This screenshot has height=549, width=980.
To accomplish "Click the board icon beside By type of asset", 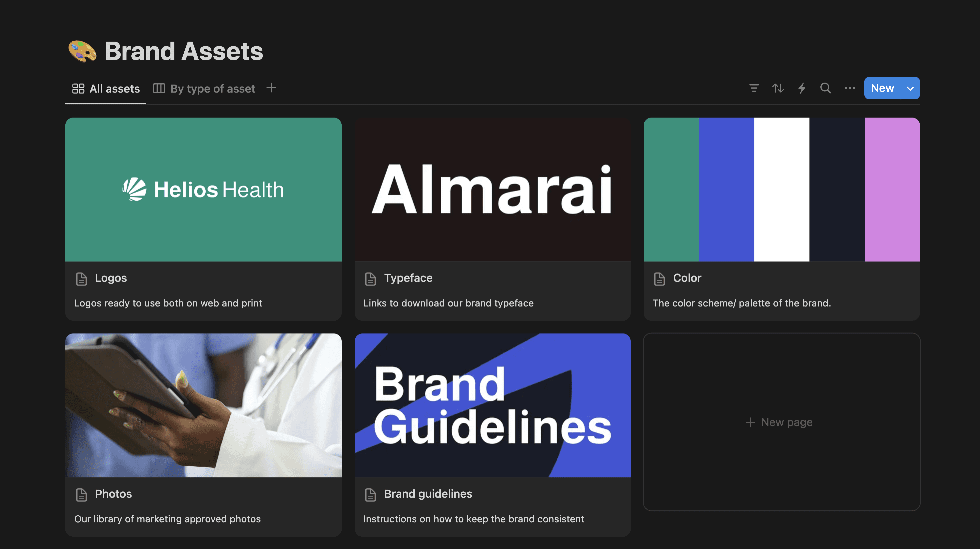I will (159, 89).
